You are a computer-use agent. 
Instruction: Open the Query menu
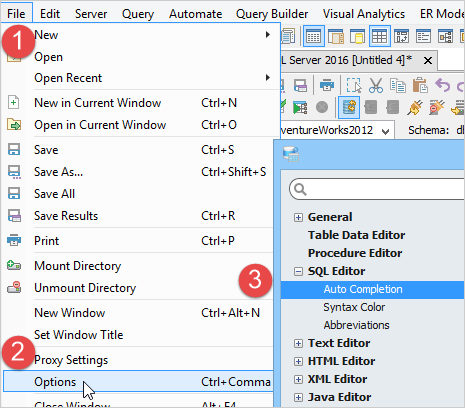[x=138, y=14]
